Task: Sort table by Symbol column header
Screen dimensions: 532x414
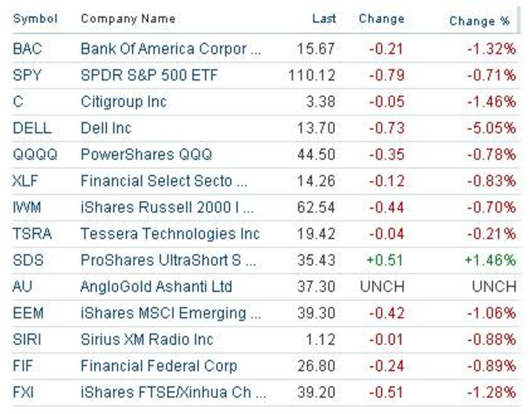Action: (x=35, y=19)
